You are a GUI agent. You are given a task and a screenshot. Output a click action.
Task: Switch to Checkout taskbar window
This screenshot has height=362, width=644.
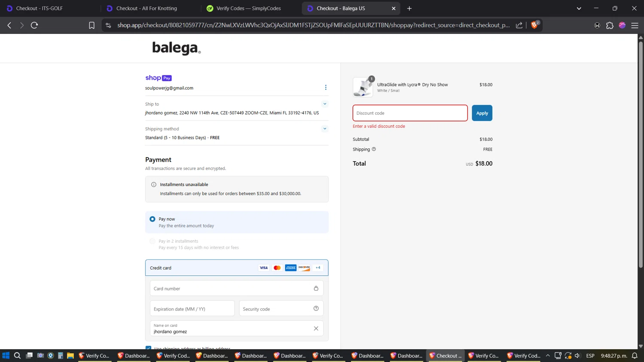[x=446, y=356]
